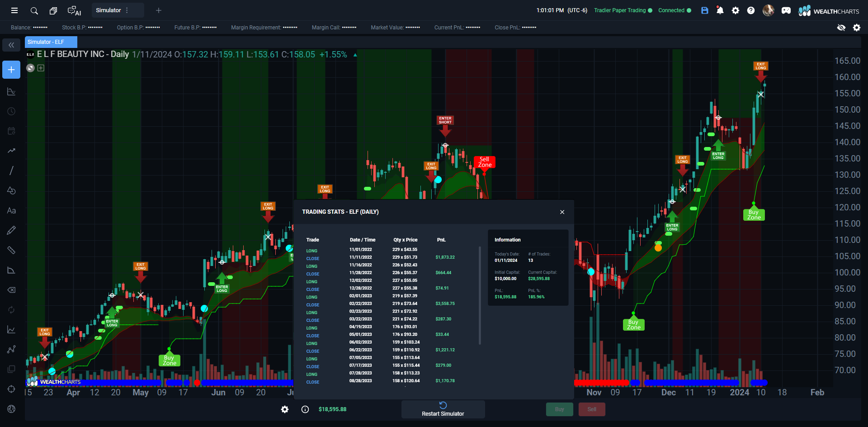This screenshot has width=868, height=427.
Task: Expand the chart legend plus box
Action: click(x=41, y=68)
